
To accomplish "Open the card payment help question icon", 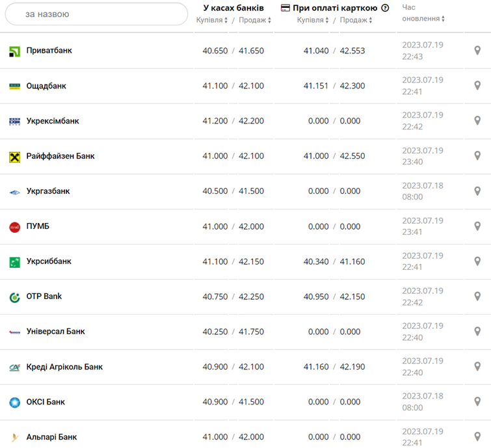I will point(385,8).
